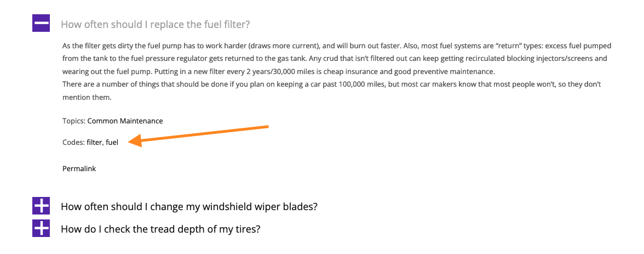Screen dimensions: 644x254
Task: Open the Permalink for this answer
Action: [x=79, y=168]
